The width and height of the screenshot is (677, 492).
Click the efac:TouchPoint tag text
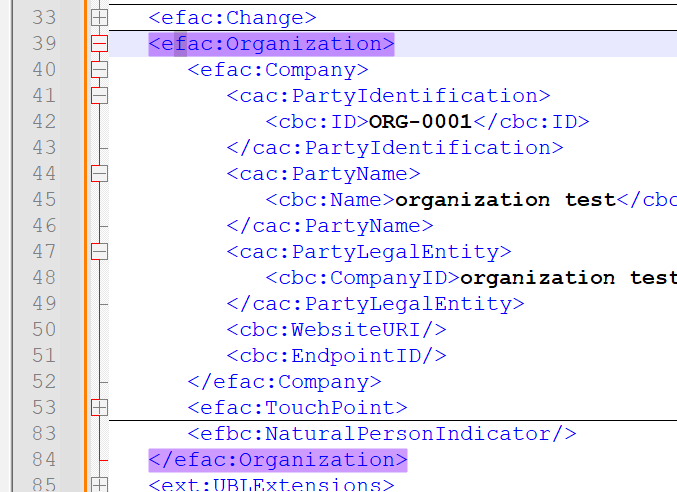(297, 408)
